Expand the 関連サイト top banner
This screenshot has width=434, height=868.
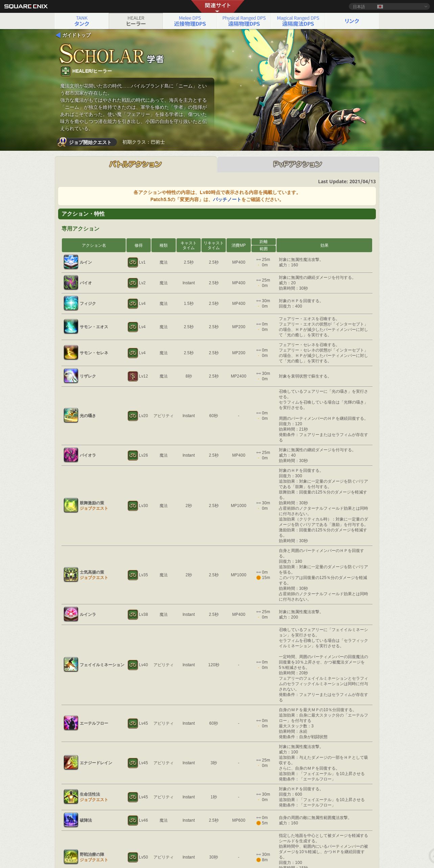(x=217, y=6)
